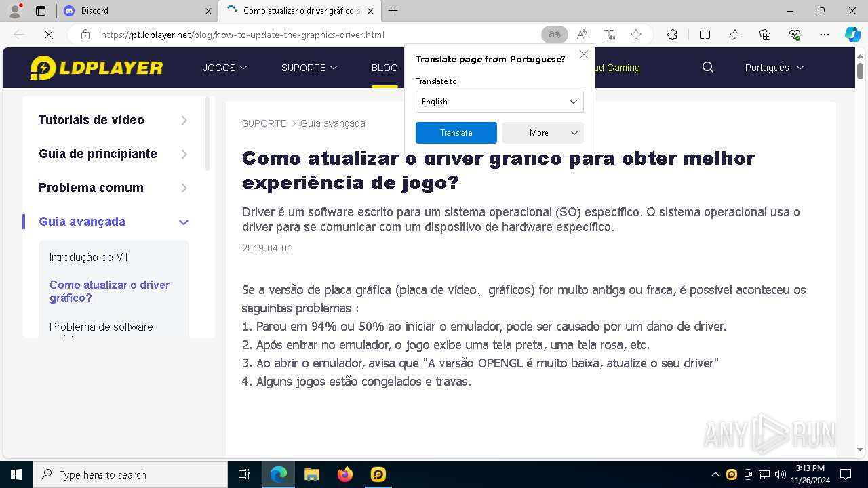Click the article date 2019-04-01

tap(267, 248)
